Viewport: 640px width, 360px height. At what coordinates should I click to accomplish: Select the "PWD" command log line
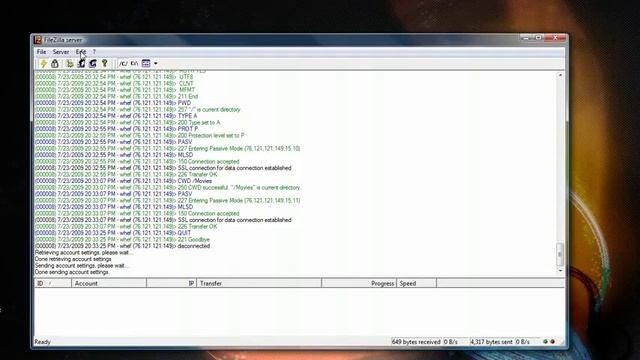pos(113,103)
